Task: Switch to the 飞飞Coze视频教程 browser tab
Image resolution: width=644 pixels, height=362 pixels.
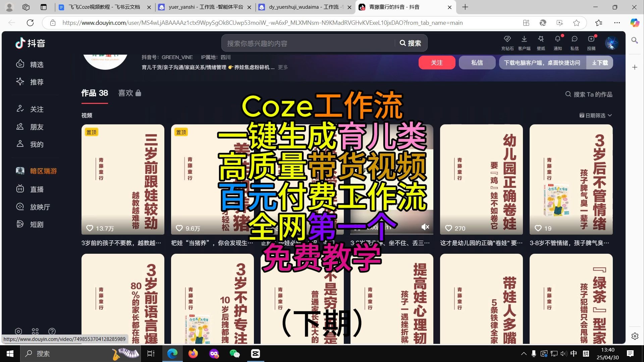Action: point(104,7)
